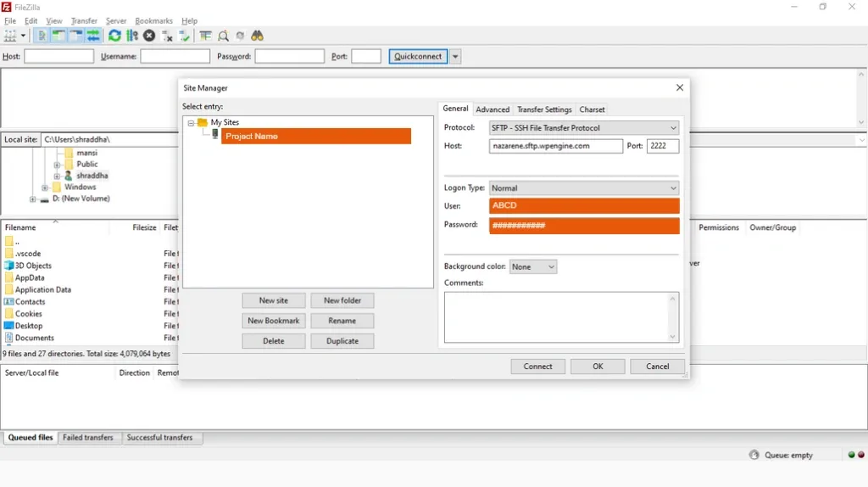Toggle processing of the transfer queue
Screen dimensions: 868x487
click(131, 36)
